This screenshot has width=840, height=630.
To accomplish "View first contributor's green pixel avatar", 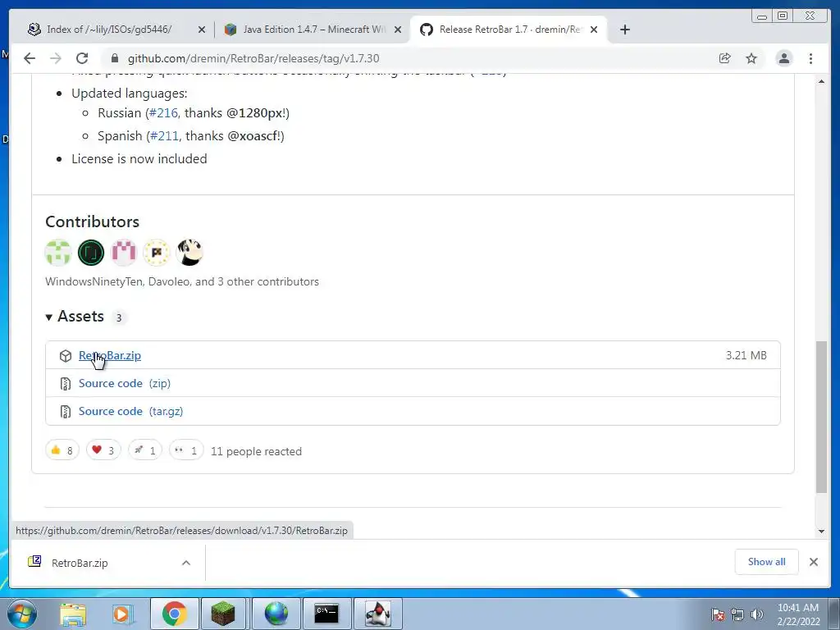I will (x=58, y=253).
